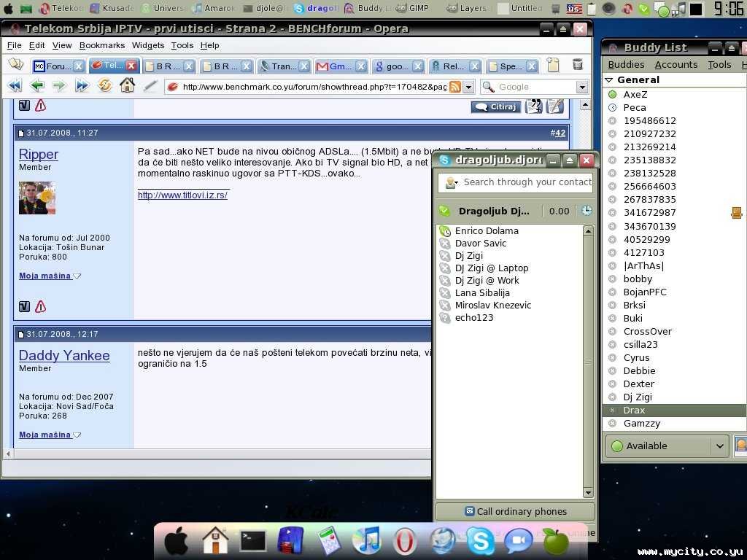Open the Buddies menu in Buddy List

[x=626, y=64]
